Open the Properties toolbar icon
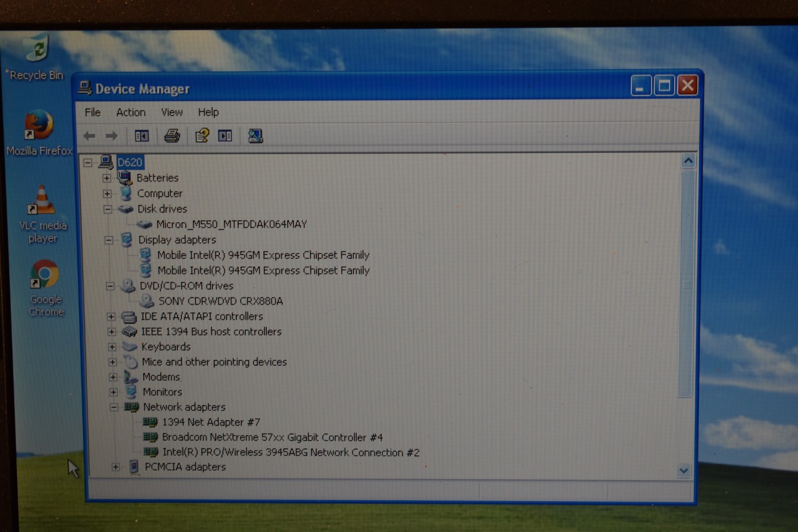This screenshot has height=532, width=798. (x=202, y=136)
